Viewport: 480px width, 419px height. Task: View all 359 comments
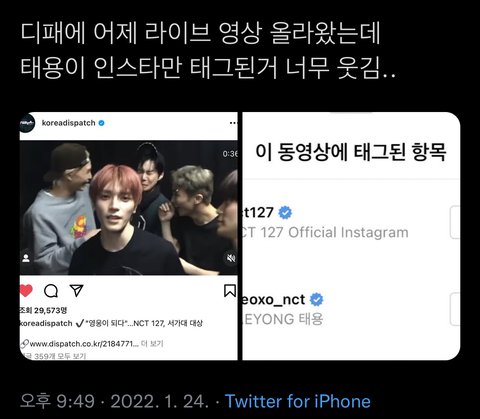(53, 356)
